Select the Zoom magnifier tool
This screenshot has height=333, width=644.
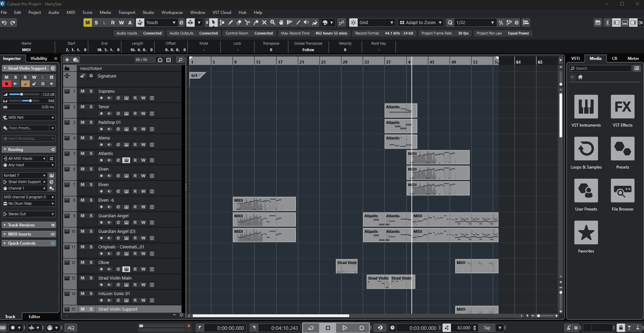(272, 22)
